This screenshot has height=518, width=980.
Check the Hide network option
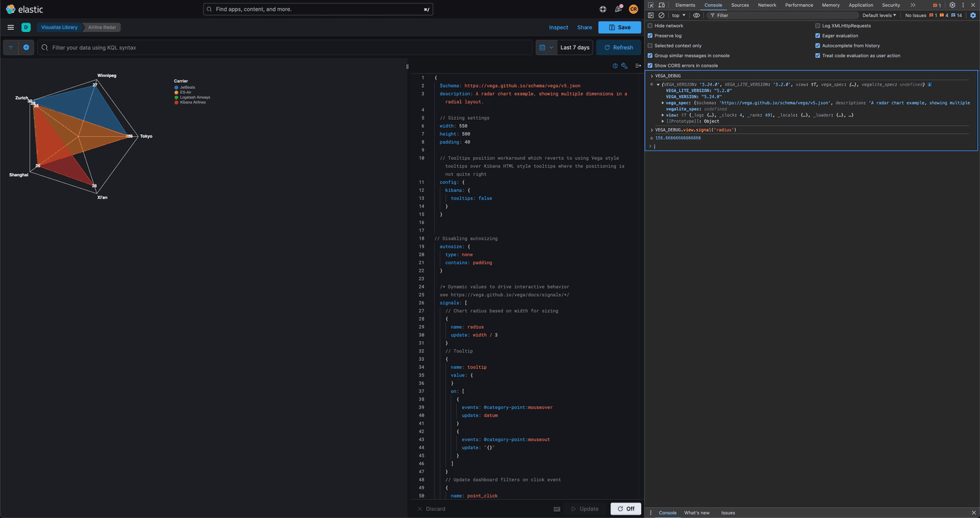click(650, 25)
